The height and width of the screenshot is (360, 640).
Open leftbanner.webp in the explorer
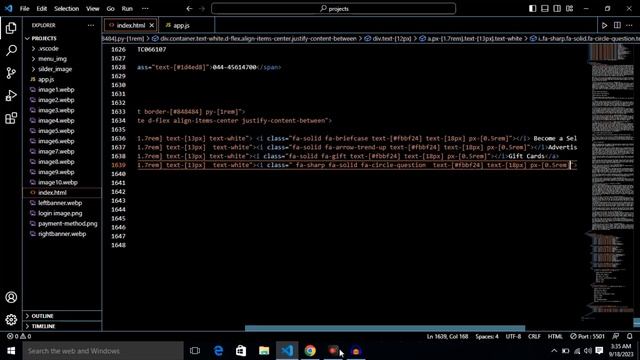pyautogui.click(x=60, y=203)
